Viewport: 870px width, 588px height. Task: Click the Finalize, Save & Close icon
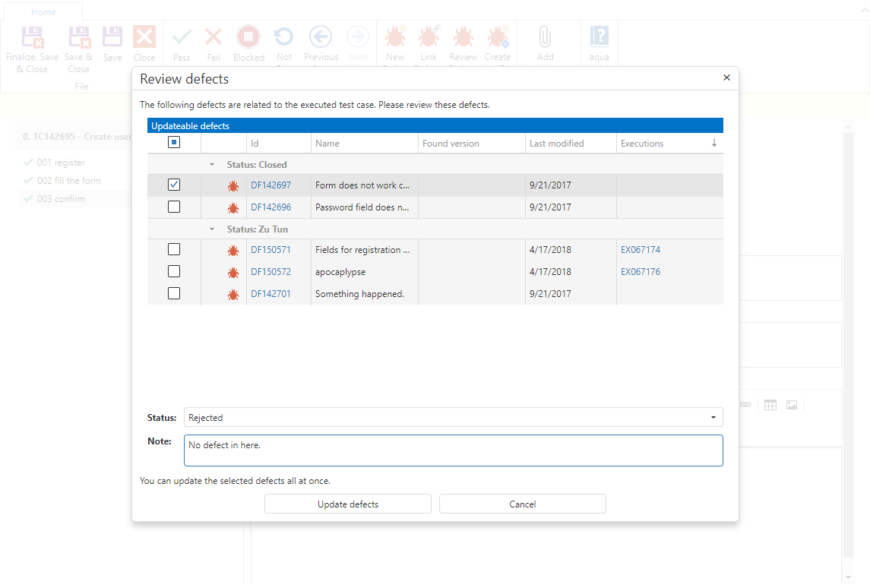click(x=32, y=38)
